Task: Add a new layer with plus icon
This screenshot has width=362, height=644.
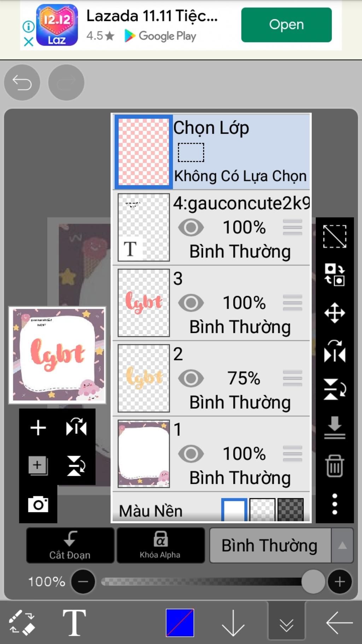Action: pos(38,428)
